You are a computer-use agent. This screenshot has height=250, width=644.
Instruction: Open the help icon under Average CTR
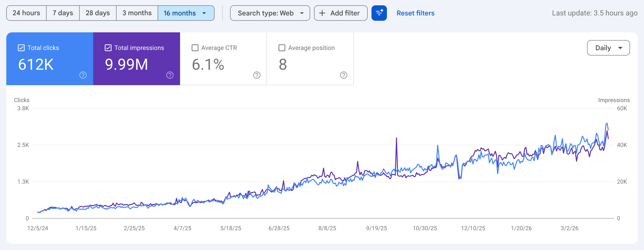click(x=257, y=75)
